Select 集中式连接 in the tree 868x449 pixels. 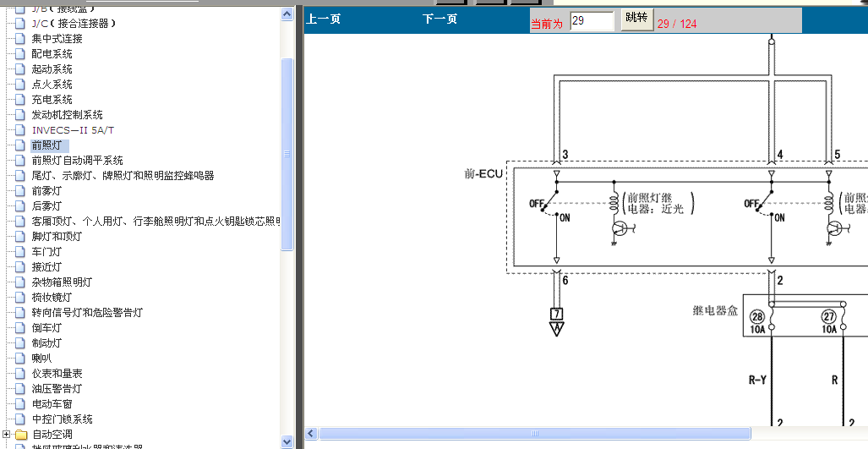tap(57, 39)
